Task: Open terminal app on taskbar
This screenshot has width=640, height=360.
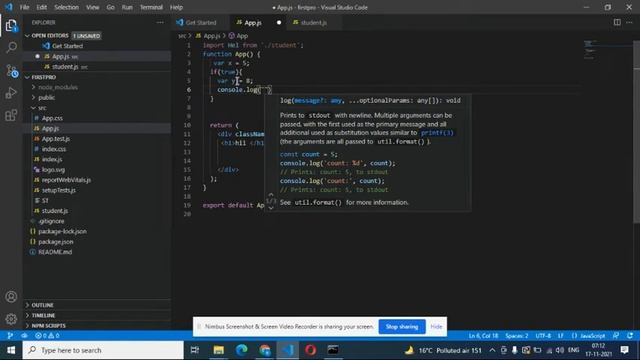Action: (333, 350)
